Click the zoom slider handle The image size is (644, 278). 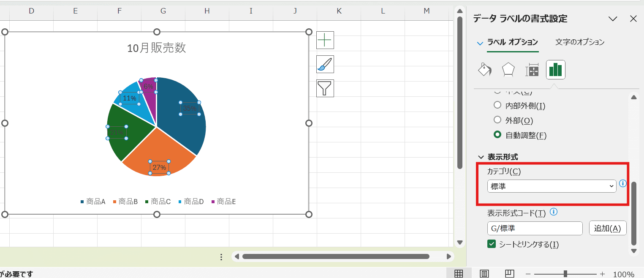click(565, 274)
